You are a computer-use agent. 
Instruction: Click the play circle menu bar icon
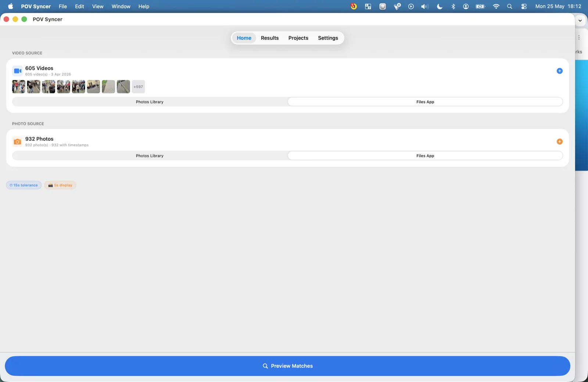point(411,6)
